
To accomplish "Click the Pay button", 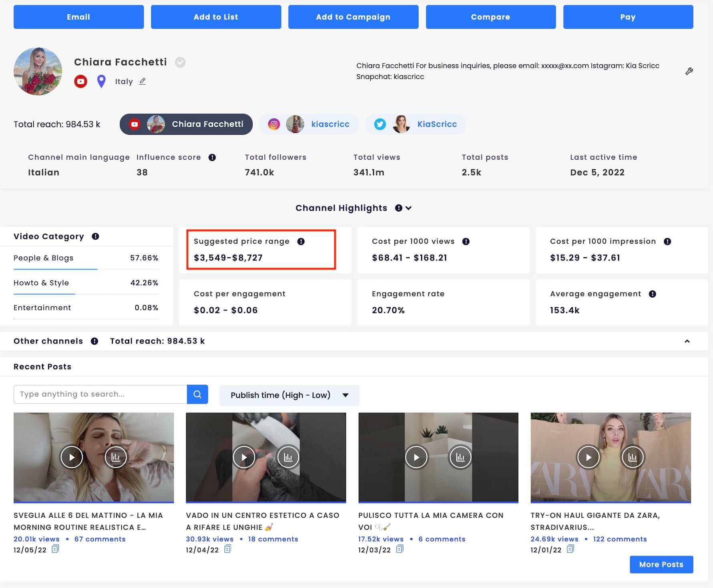I will coord(628,17).
